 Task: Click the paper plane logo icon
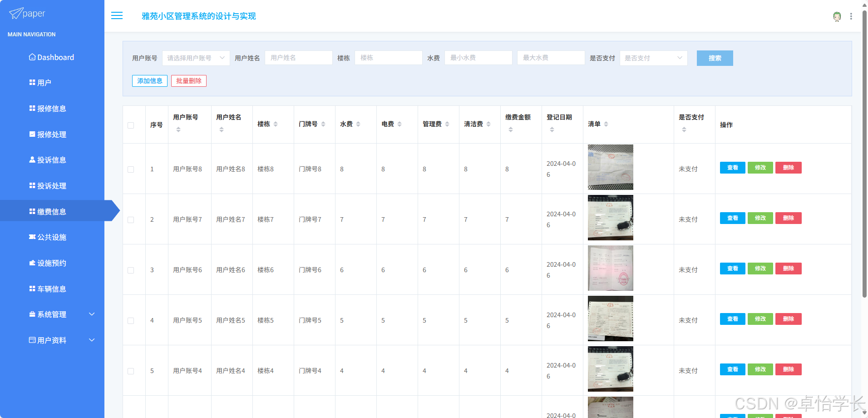click(15, 14)
